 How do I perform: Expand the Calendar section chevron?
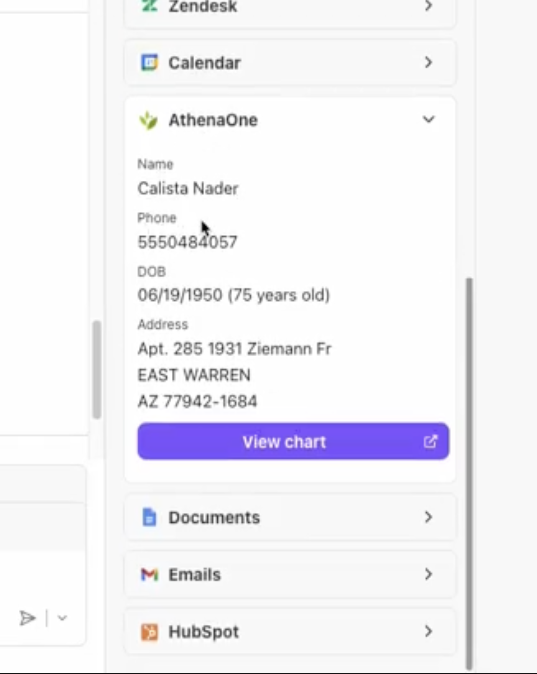coord(428,62)
